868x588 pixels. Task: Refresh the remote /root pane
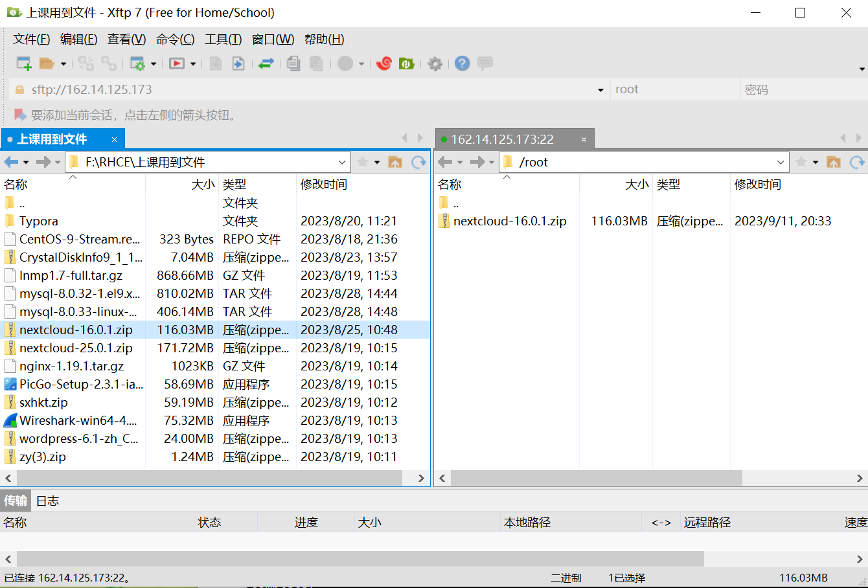point(858,162)
